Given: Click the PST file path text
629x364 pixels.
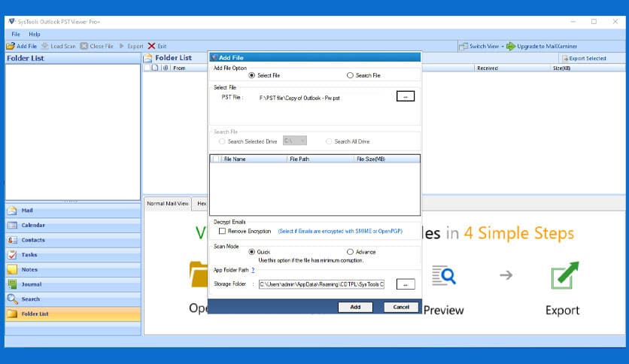Looking at the screenshot, I should pyautogui.click(x=299, y=98).
